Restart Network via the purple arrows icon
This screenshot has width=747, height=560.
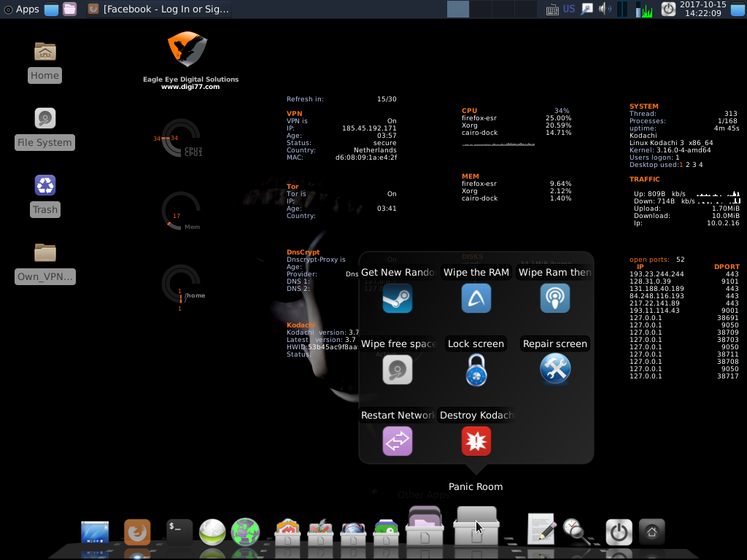[398, 441]
